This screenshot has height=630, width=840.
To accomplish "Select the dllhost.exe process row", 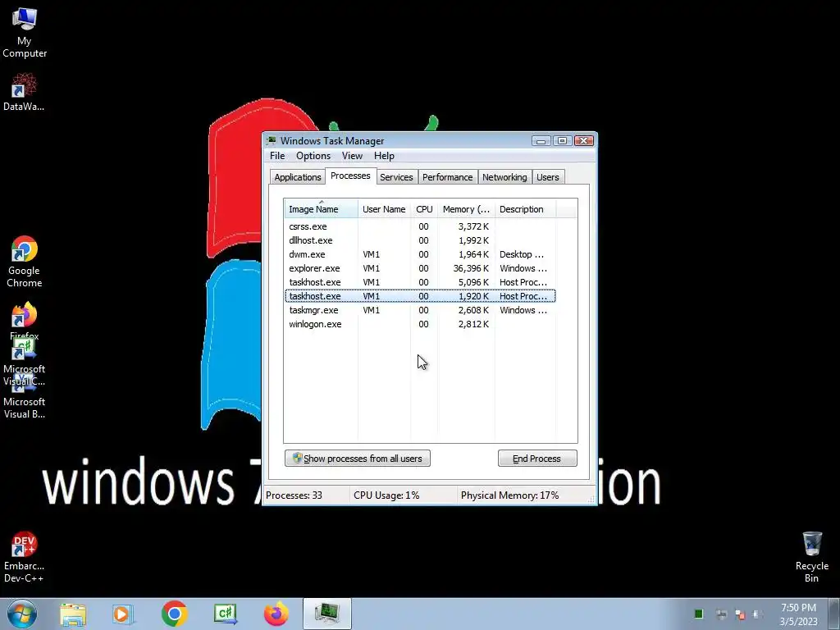I will pyautogui.click(x=420, y=240).
